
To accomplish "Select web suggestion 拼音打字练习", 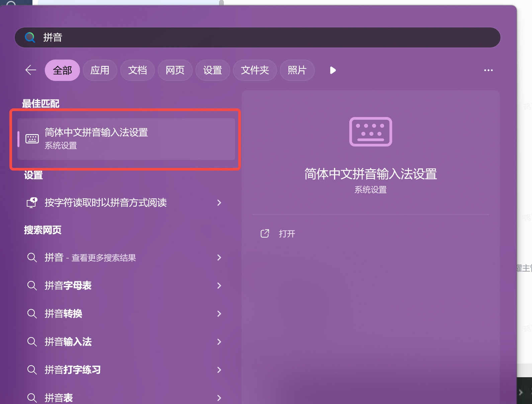I will pos(73,370).
